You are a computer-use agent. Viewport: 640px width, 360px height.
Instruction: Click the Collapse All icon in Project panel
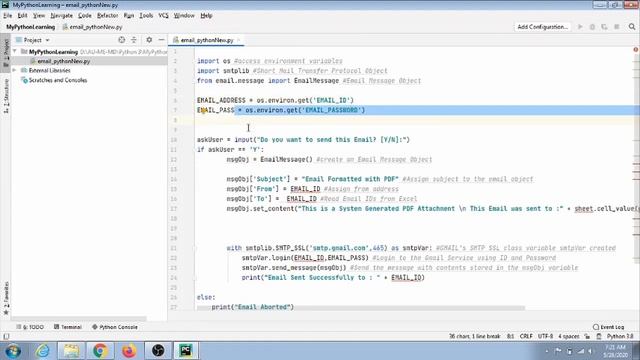coord(134,40)
